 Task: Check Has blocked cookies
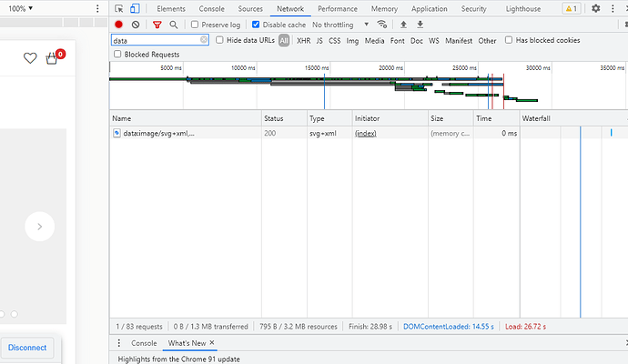pos(509,40)
